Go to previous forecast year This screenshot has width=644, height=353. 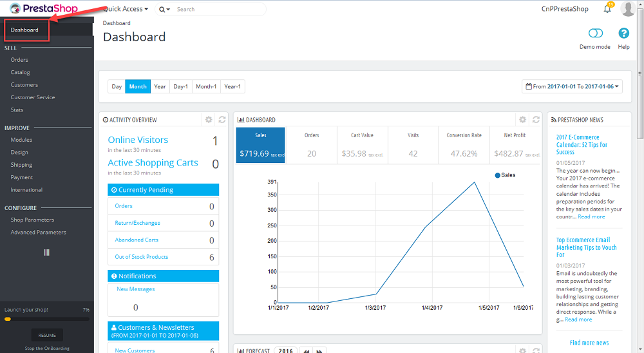pos(307,350)
